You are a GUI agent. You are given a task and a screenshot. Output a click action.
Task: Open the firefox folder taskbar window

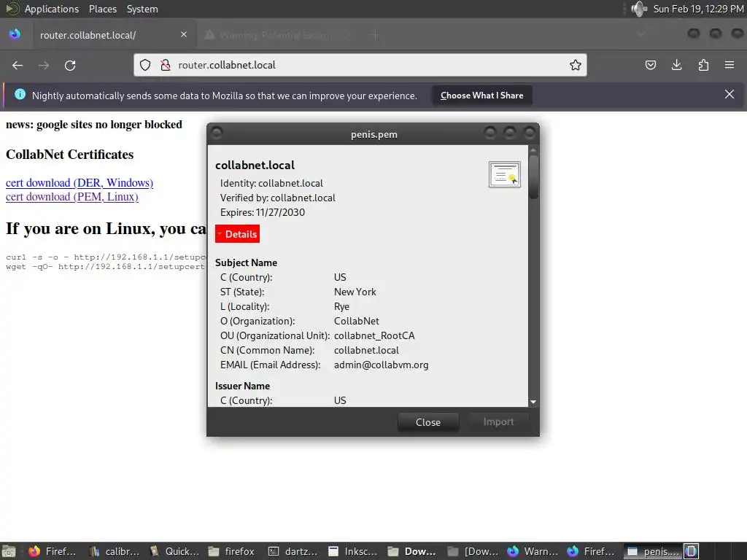pos(232,551)
